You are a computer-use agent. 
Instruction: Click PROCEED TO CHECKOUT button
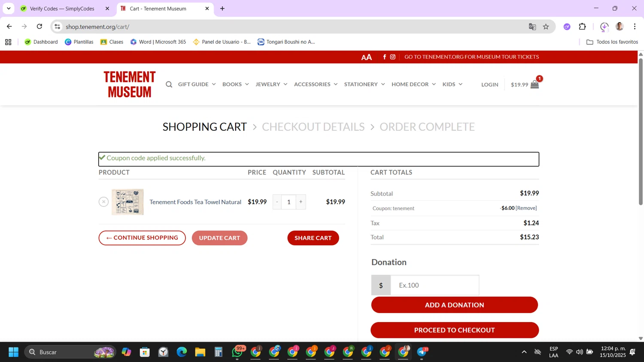click(x=455, y=330)
